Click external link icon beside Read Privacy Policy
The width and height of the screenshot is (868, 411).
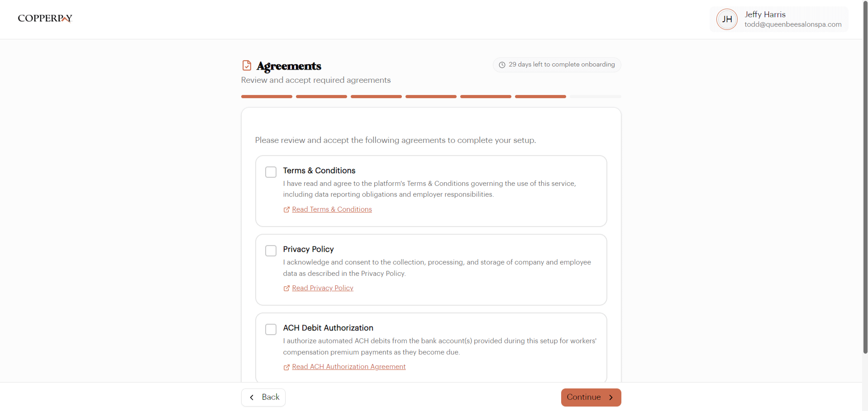pos(286,288)
